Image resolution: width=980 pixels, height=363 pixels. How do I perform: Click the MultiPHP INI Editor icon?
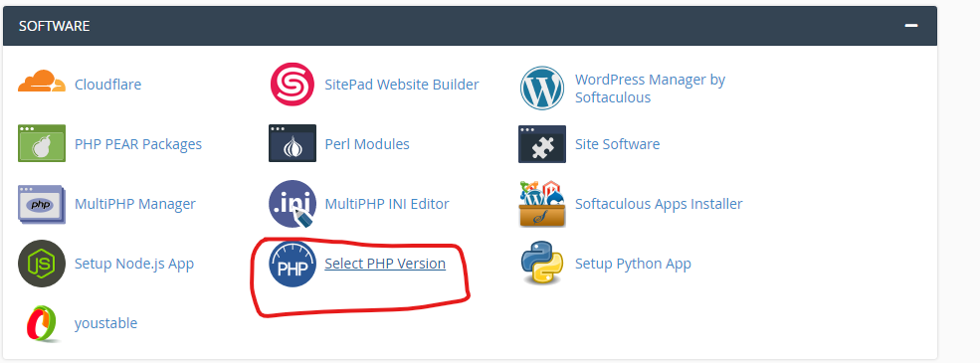(x=292, y=204)
